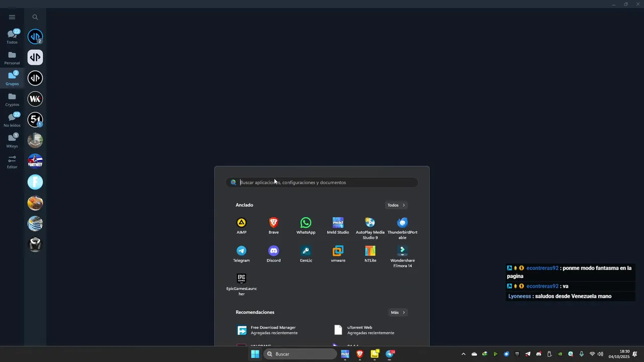The image size is (644, 362).
Task: Open Meld Studio from the taskbar
Action: tap(345, 354)
